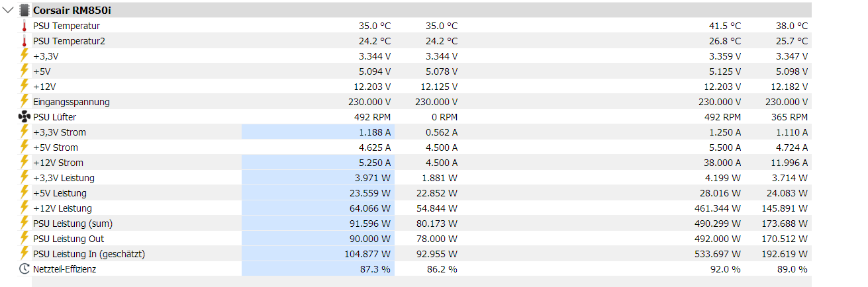Click the lightning icon next to +12V

click(x=24, y=87)
